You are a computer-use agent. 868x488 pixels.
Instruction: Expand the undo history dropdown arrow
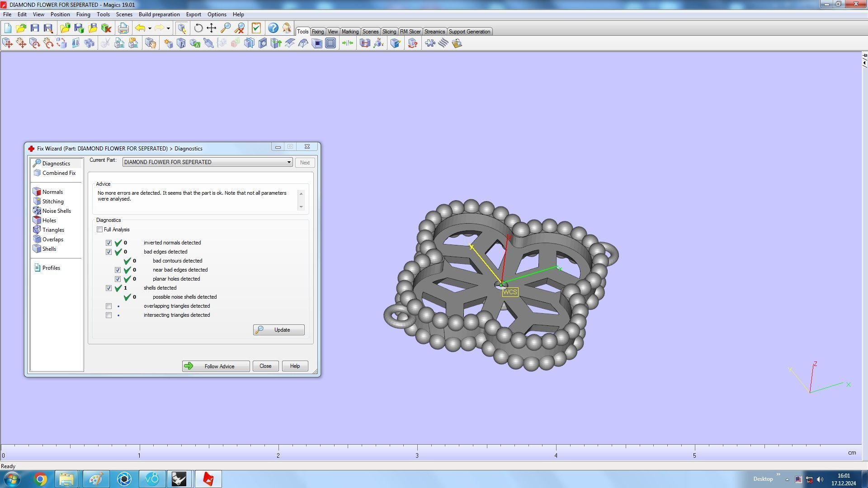pos(150,28)
